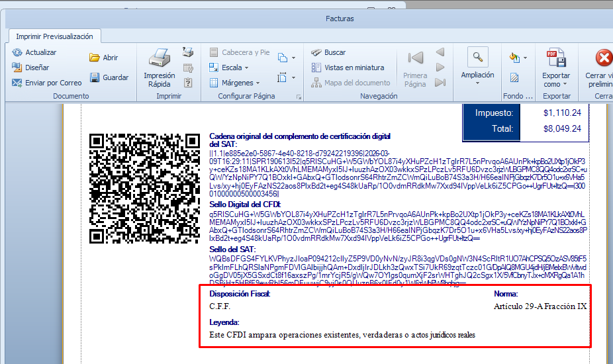The width and height of the screenshot is (613, 364).
Task: Toggle Vistas en miniatura panel
Action: [x=316, y=68]
